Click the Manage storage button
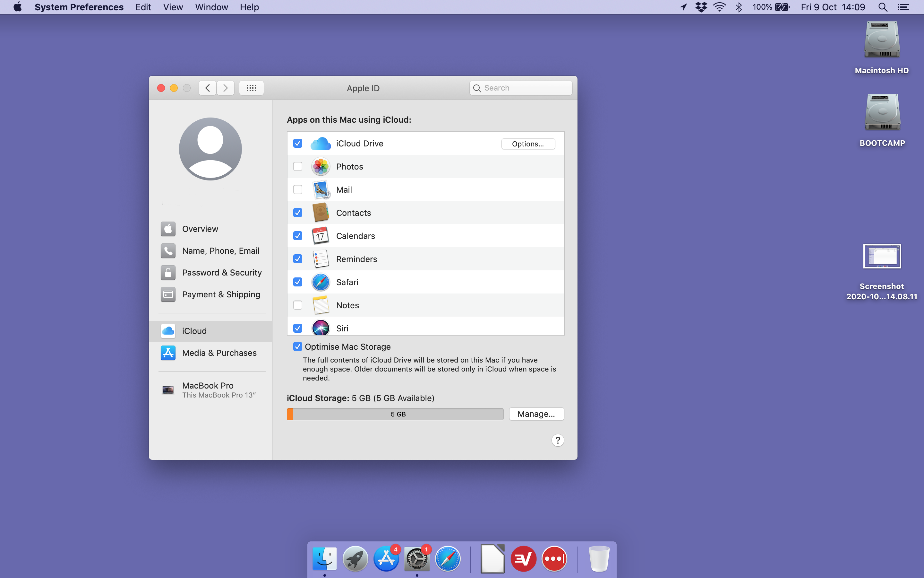Viewport: 924px width, 578px height. pyautogui.click(x=536, y=414)
